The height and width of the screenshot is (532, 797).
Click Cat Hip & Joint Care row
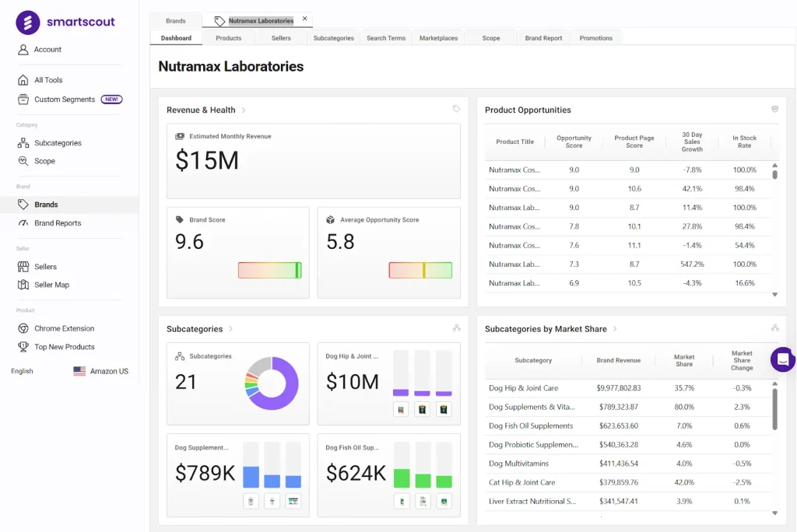click(x=628, y=483)
